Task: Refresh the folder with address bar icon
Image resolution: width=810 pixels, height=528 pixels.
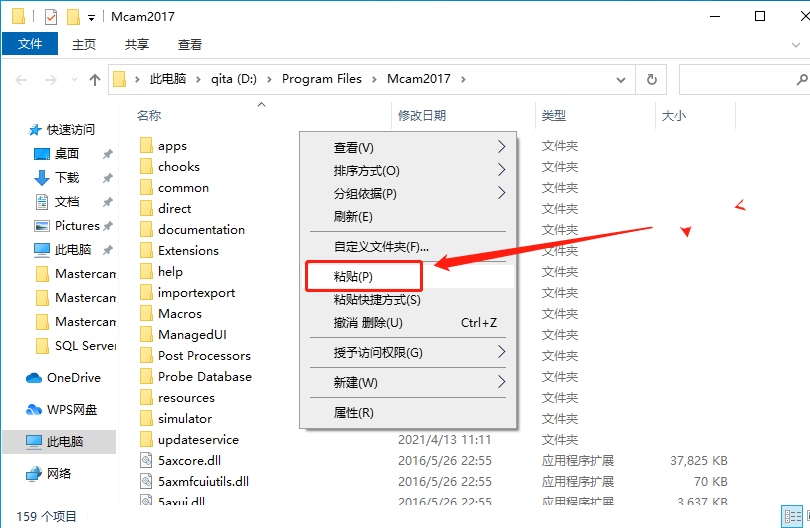Action: tap(651, 80)
